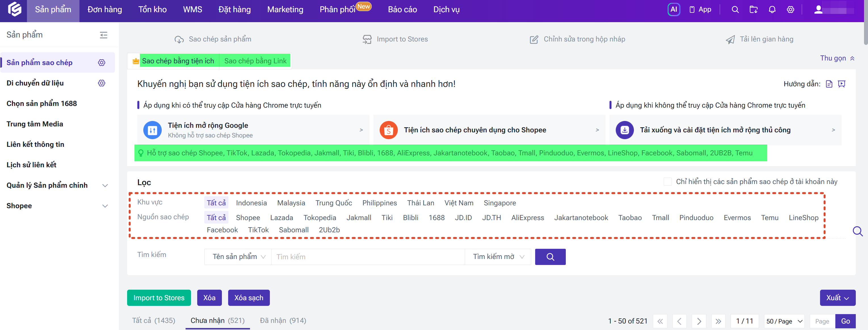Click the manual download extension icon

[x=624, y=130]
